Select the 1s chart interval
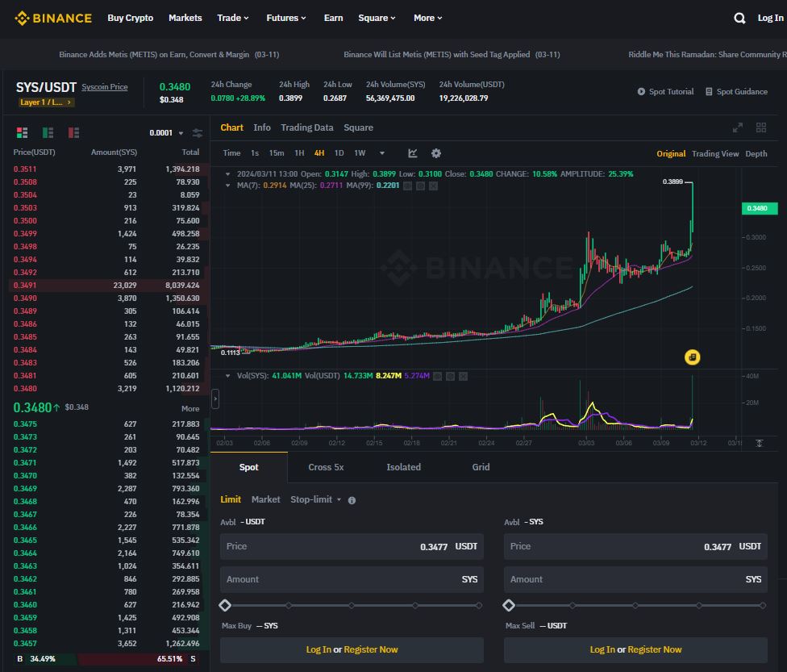 [x=255, y=153]
